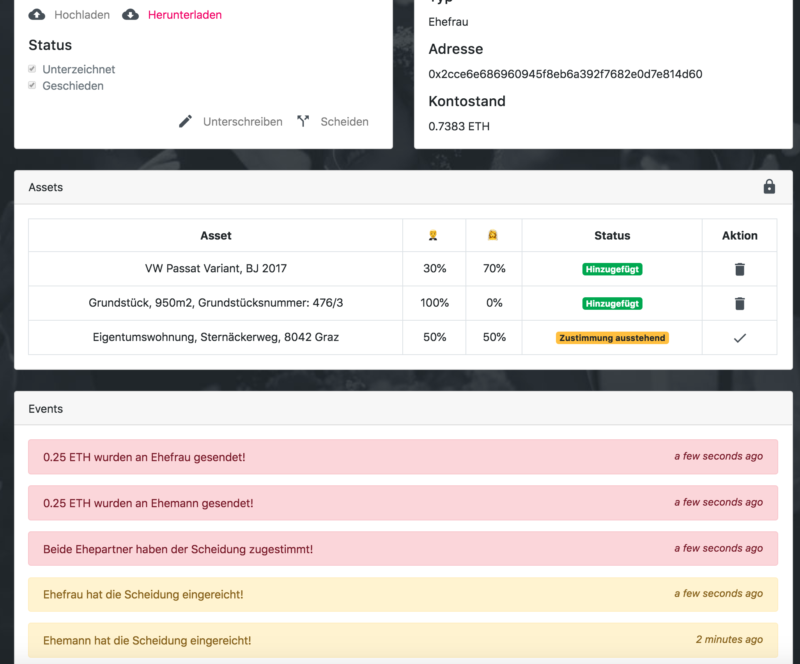Delete the Grundstück 950m2 asset via trash icon
Image resolution: width=800 pixels, height=664 pixels.
[739, 304]
